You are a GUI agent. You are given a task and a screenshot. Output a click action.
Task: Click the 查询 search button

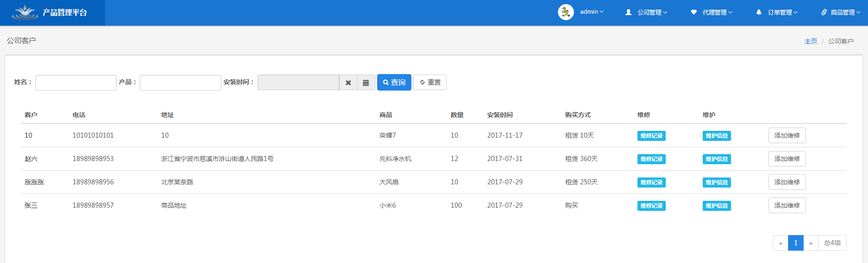(394, 82)
